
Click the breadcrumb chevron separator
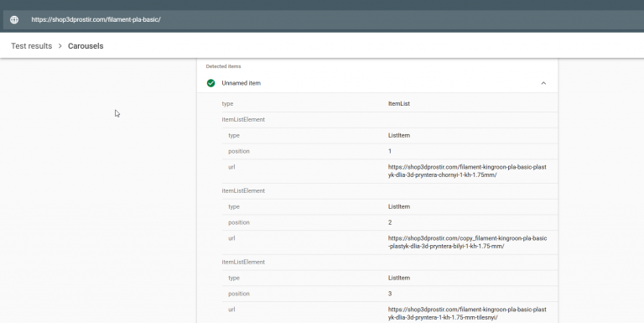60,46
